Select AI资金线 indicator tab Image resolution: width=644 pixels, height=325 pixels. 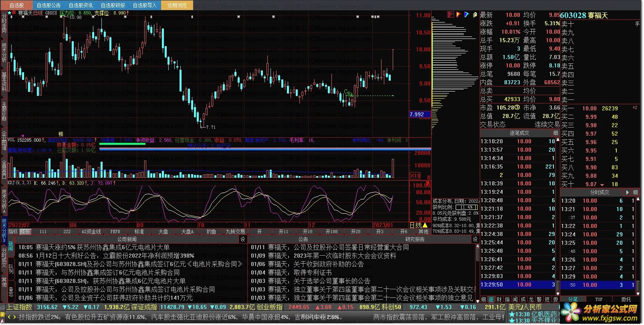pyautogui.click(x=91, y=232)
